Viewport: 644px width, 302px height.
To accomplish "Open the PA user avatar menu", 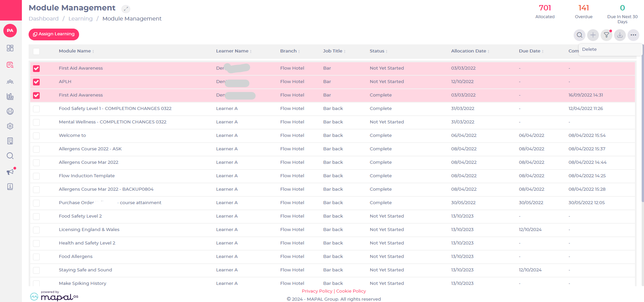I will coord(10,31).
